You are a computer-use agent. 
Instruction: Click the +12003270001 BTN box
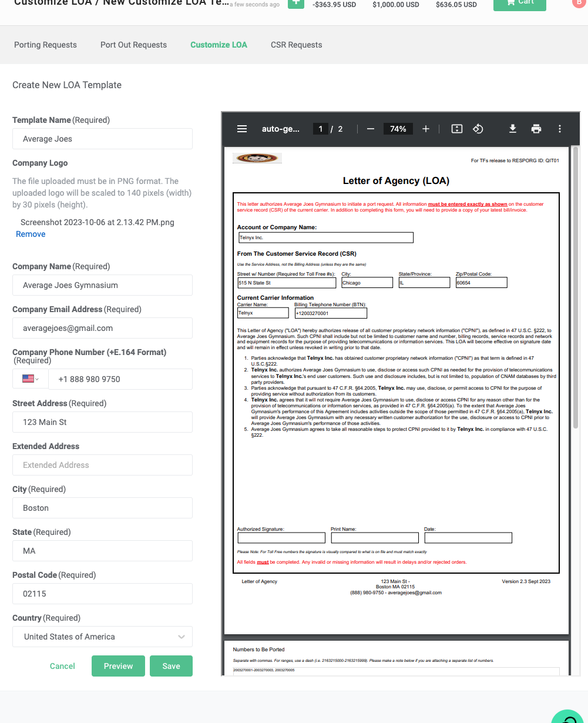[x=331, y=313]
